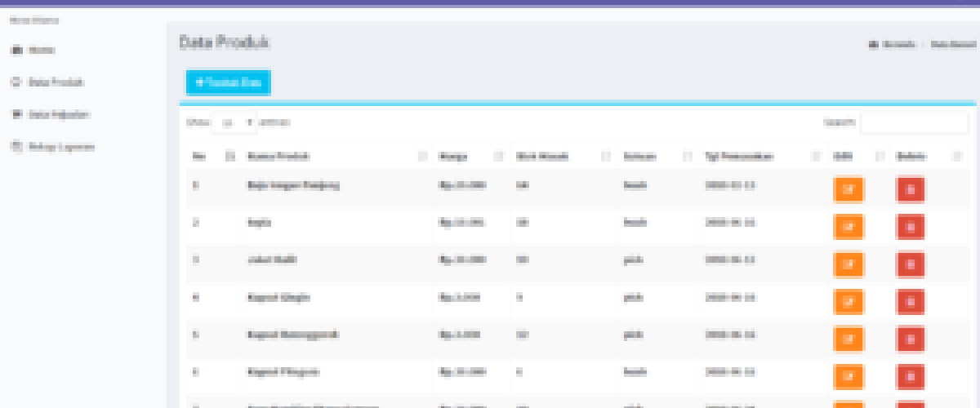Edit the product in row 3
The image size is (980, 408).
pos(848,264)
